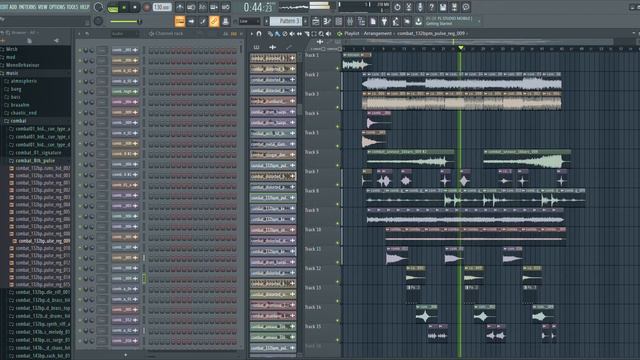Screen dimensions: 640x360
Task: Click the stop button in transport
Action: point(135,7)
